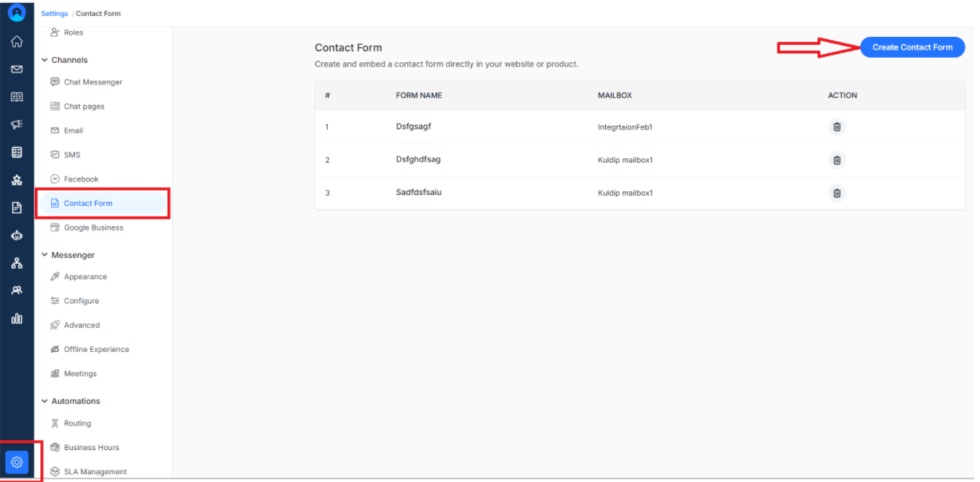Open the settings gear icon
Viewport: 980px width, 482px height.
pyautogui.click(x=17, y=462)
